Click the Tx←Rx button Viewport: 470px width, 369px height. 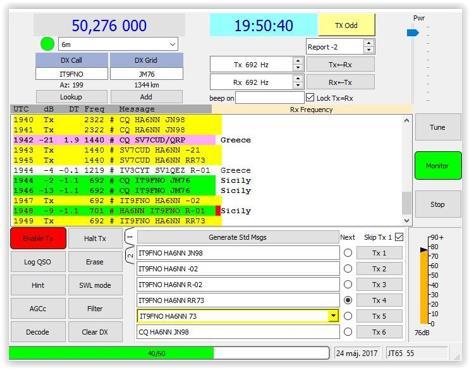pyautogui.click(x=340, y=65)
